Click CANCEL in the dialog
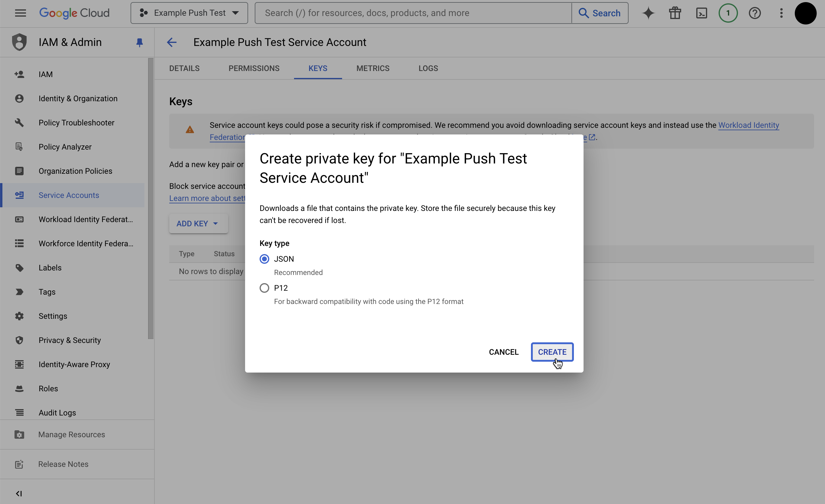 tap(503, 352)
